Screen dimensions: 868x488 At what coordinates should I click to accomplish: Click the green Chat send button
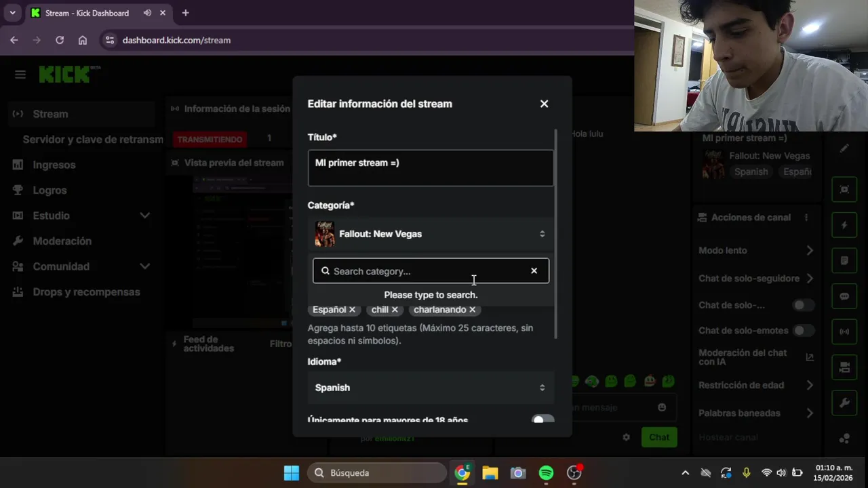(x=659, y=437)
